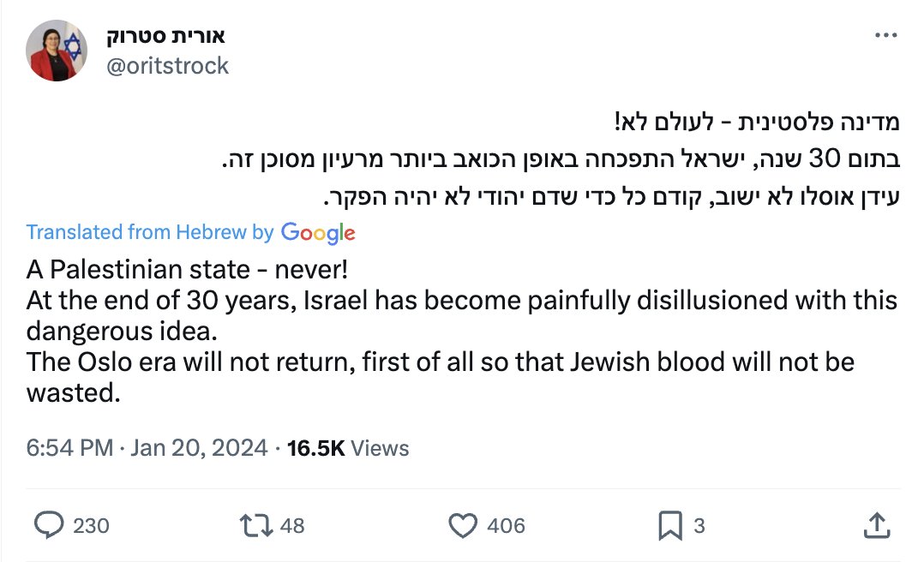The height and width of the screenshot is (562, 924).
Task: Click the Hebrew display name of the author
Action: [x=165, y=36]
